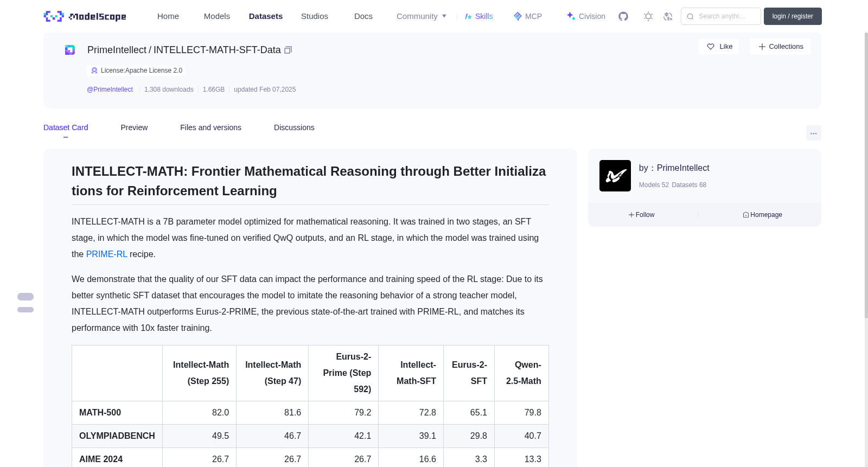Click the Eurus-2-Prime (Step 592) column header
The image size is (868, 467).
pyautogui.click(x=343, y=373)
